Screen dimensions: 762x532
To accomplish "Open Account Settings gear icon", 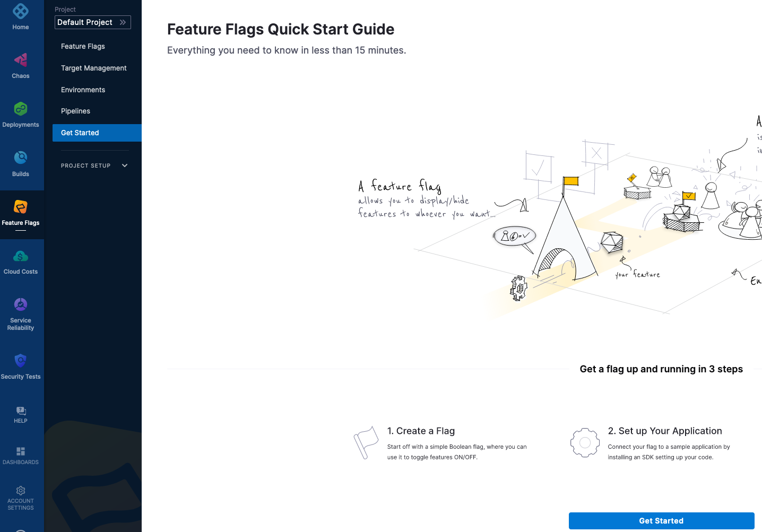I will tap(21, 491).
